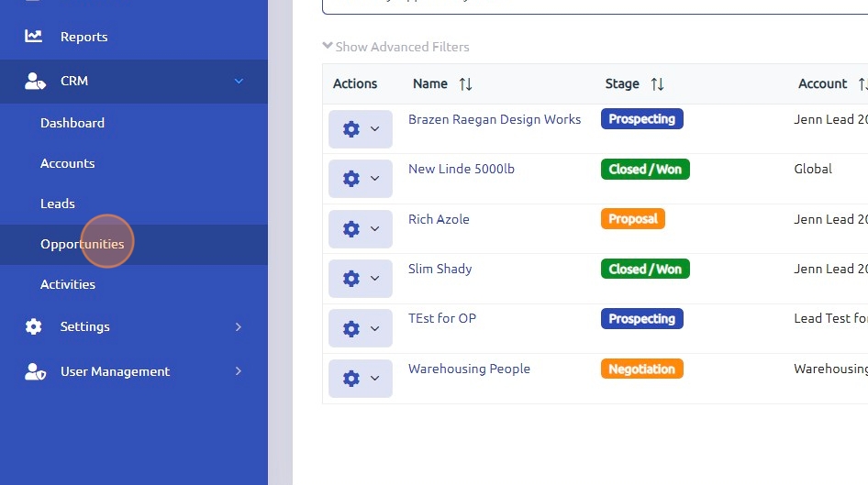This screenshot has height=485, width=868.
Task: Click gear icon for Warehousing People row
Action: click(x=351, y=379)
